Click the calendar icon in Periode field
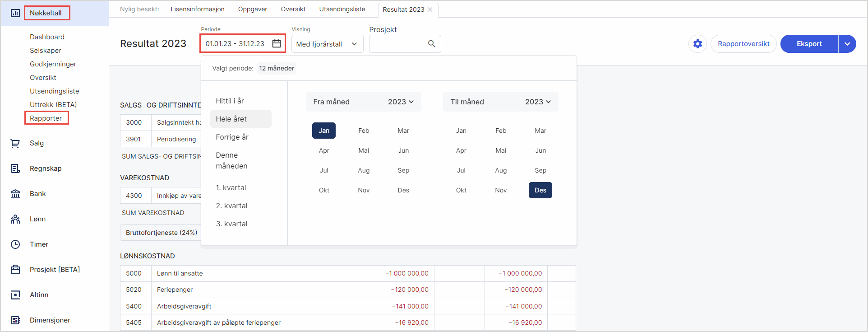 click(x=277, y=44)
